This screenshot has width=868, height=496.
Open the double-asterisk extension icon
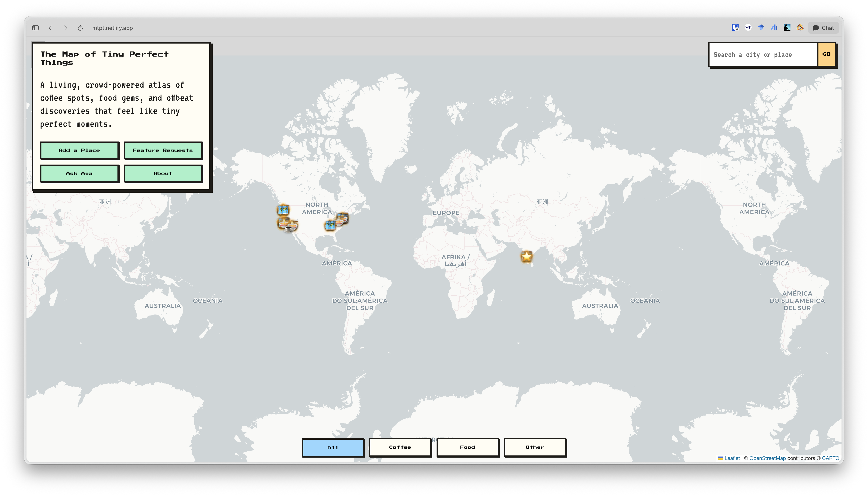tap(748, 28)
